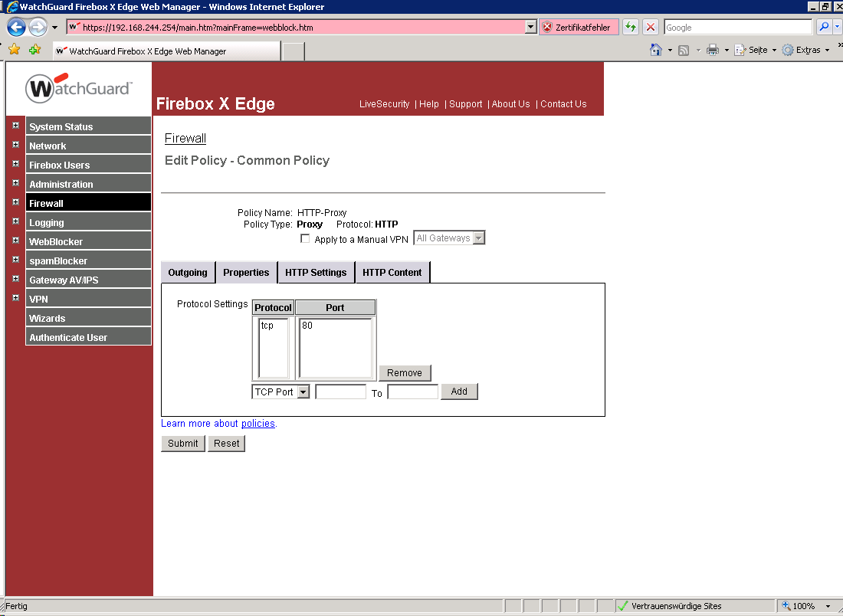Refresh the current page
Screen dimensions: 843x616
(630, 27)
